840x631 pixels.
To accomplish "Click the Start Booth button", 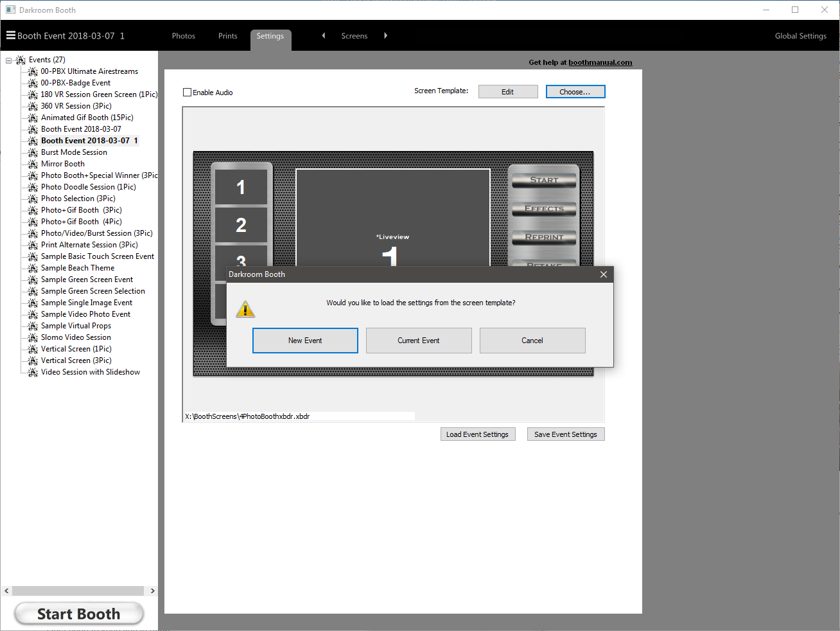I will click(79, 614).
